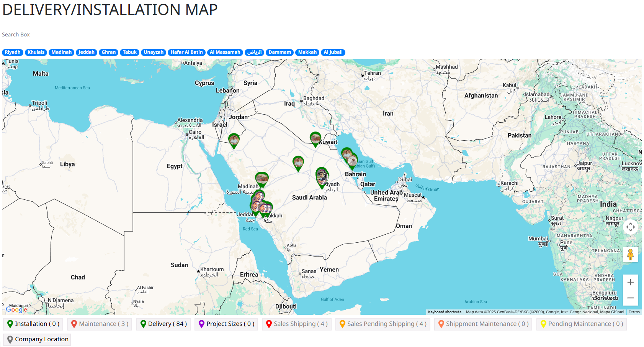Click the Egypt country label on map

175,166
